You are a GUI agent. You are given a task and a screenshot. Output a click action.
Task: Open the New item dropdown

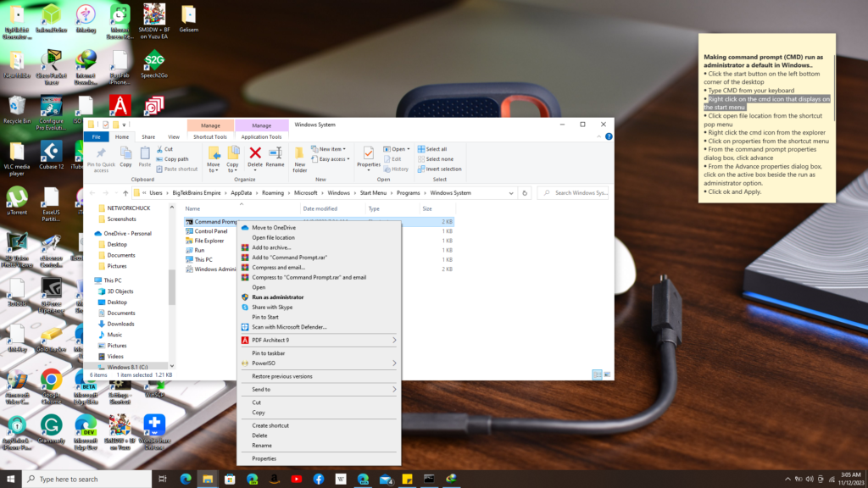[328, 149]
